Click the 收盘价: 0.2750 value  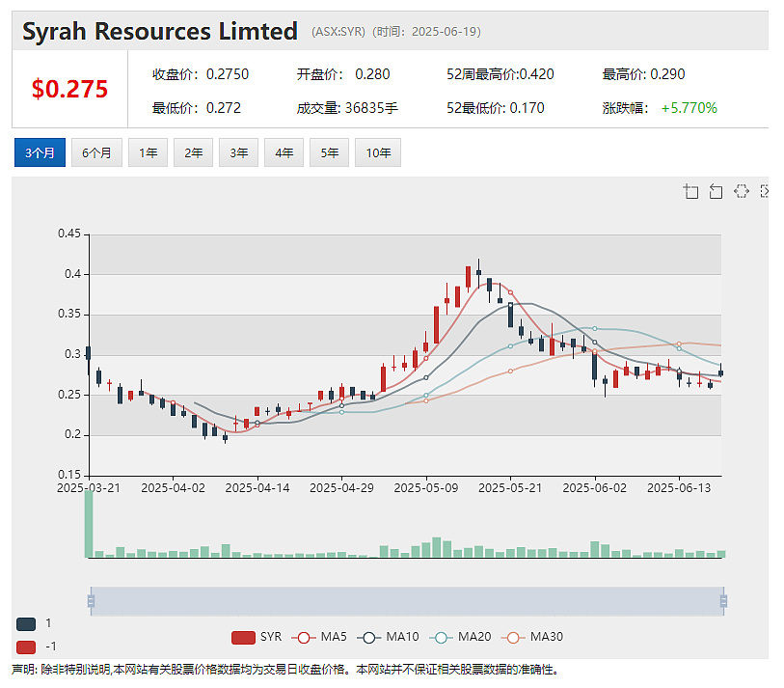(x=201, y=74)
